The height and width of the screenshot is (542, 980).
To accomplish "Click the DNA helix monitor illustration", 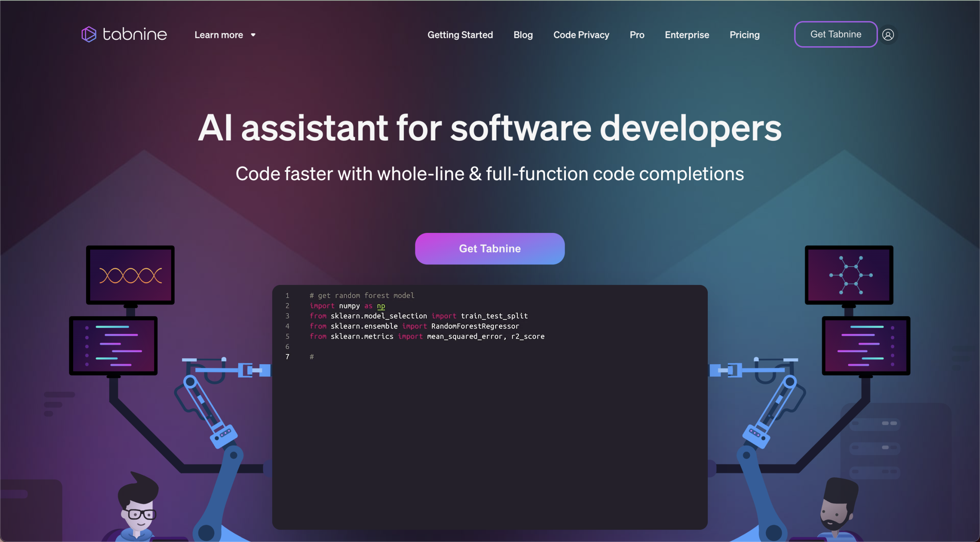I will [x=130, y=275].
